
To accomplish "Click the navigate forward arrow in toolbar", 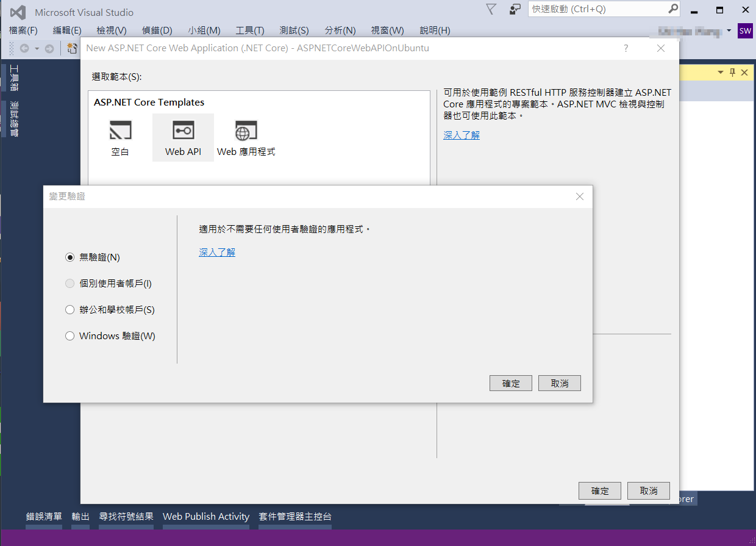I will click(x=49, y=48).
